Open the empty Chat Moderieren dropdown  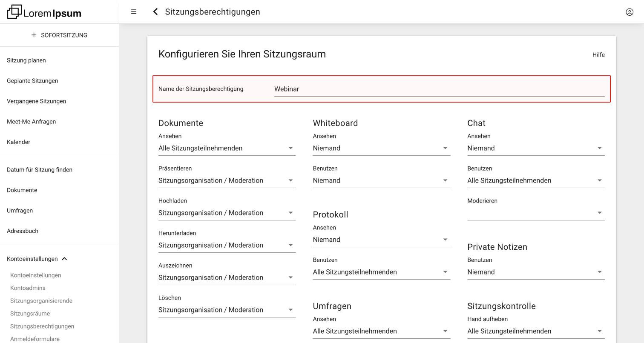click(x=536, y=213)
